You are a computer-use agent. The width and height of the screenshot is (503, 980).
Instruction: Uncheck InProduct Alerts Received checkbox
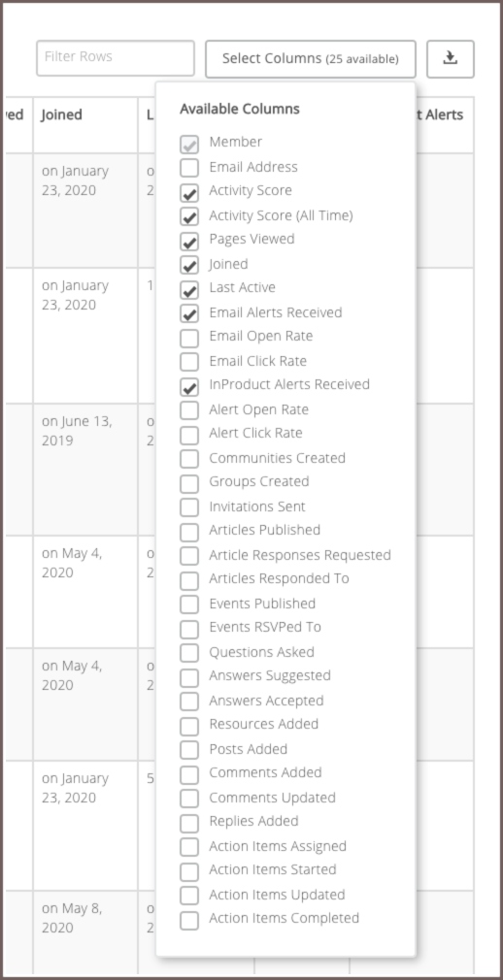pos(189,386)
